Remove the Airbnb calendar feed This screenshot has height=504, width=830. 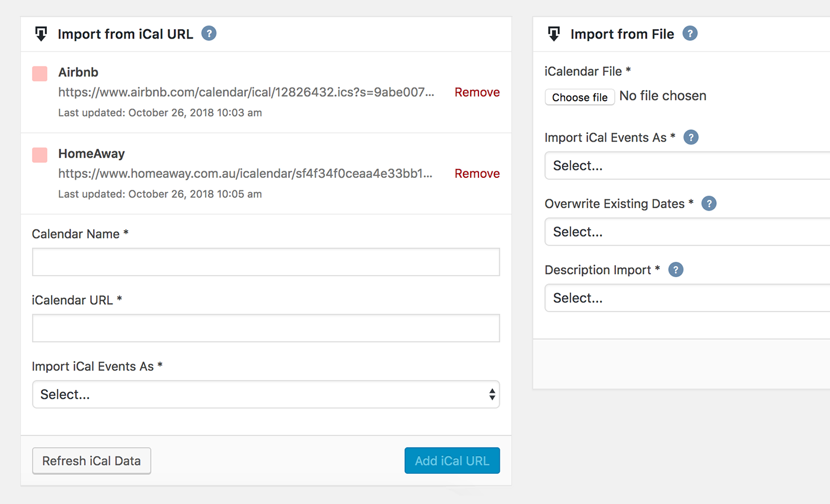(477, 92)
